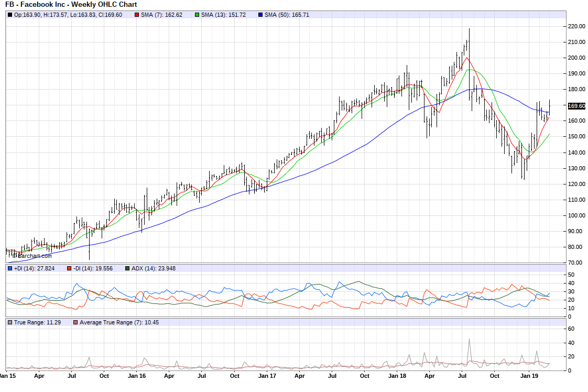Click the 220.00 price axis label
This screenshot has width=588, height=392.
point(576,26)
